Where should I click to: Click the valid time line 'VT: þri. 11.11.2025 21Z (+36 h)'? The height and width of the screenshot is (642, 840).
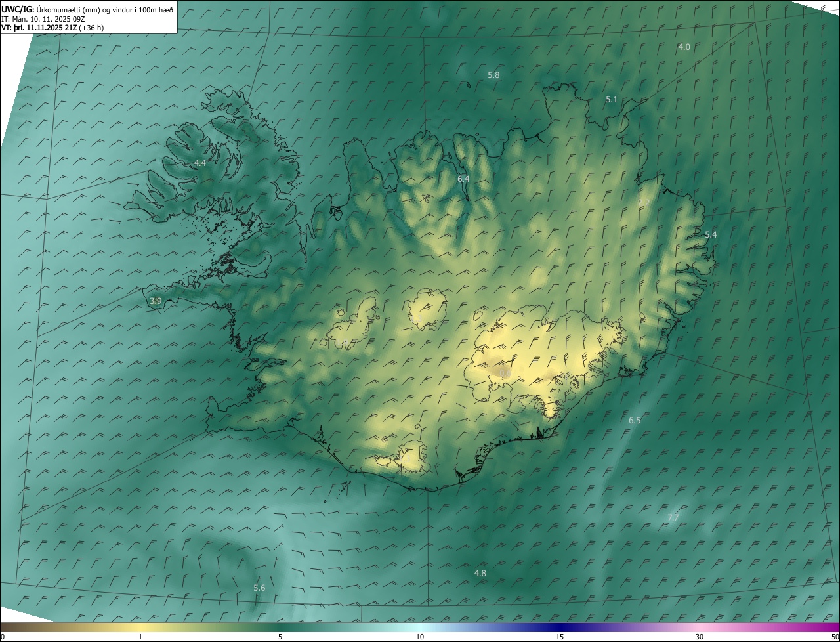coord(52,28)
